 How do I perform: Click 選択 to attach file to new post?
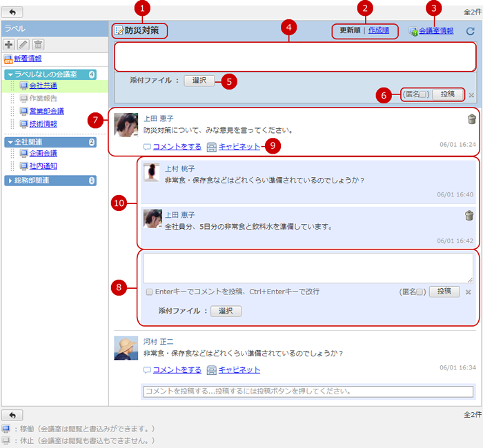199,81
